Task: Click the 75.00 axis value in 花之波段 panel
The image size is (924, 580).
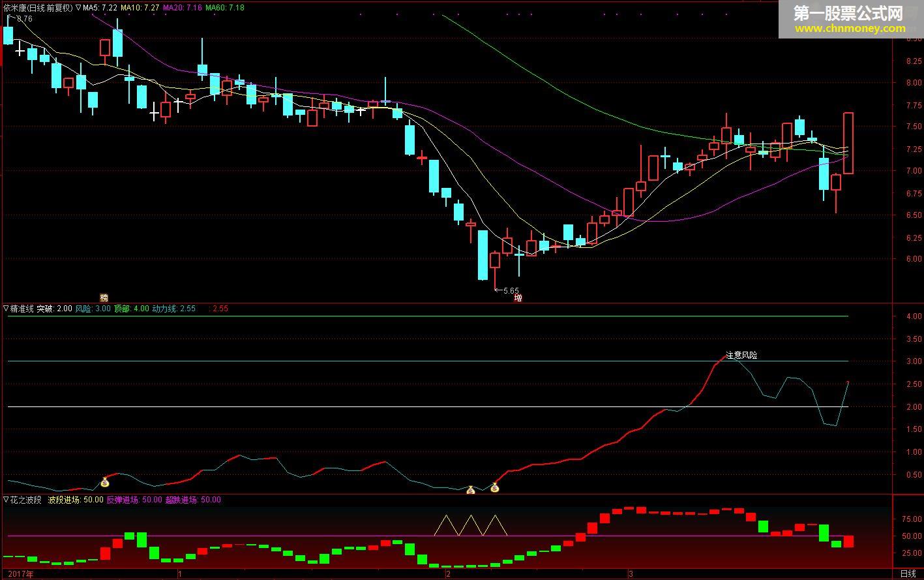Action: coord(911,519)
